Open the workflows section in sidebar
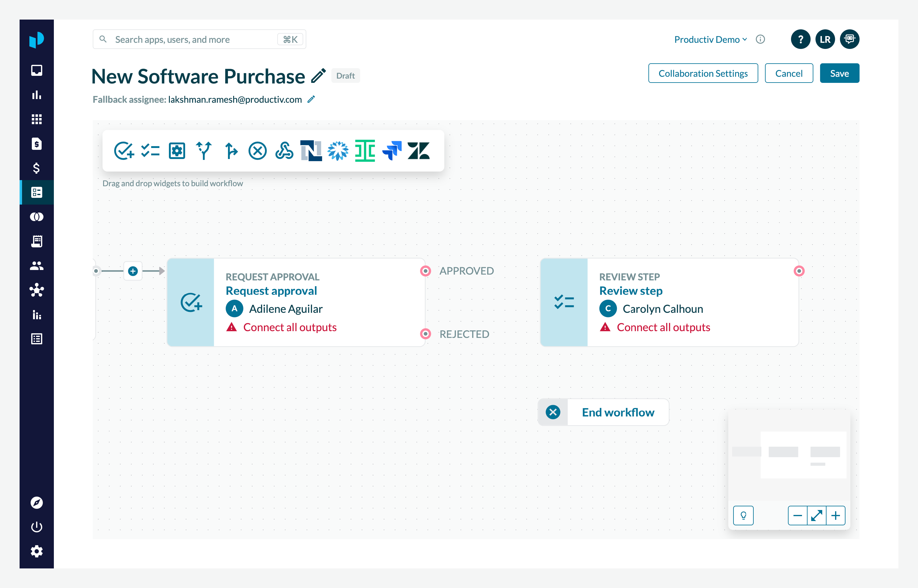 click(37, 192)
